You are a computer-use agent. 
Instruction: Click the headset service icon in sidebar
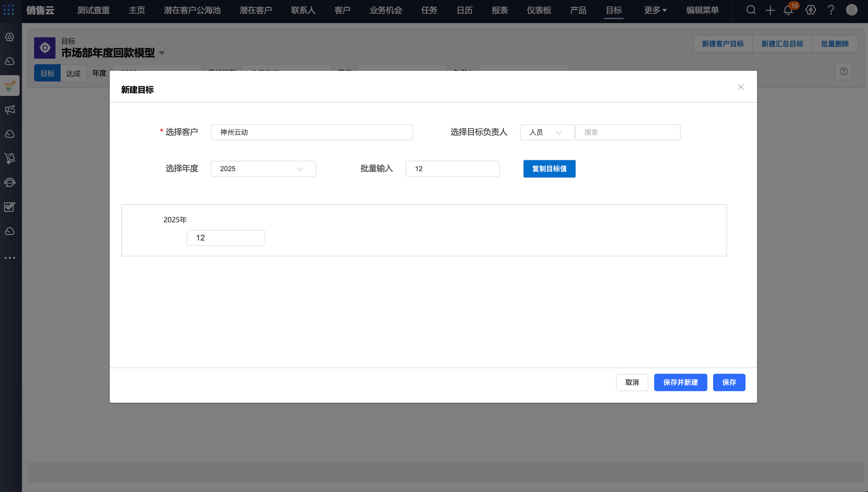(x=10, y=182)
